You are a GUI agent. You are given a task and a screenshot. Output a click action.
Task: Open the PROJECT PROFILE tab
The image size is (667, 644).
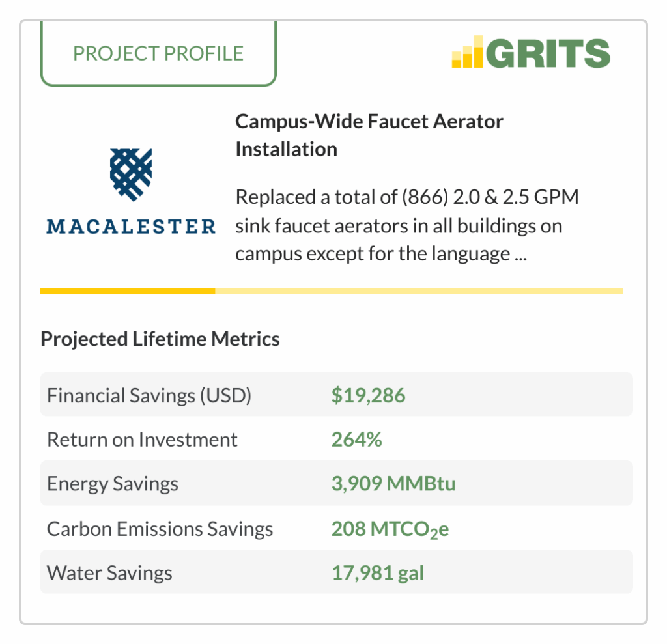[x=158, y=53]
